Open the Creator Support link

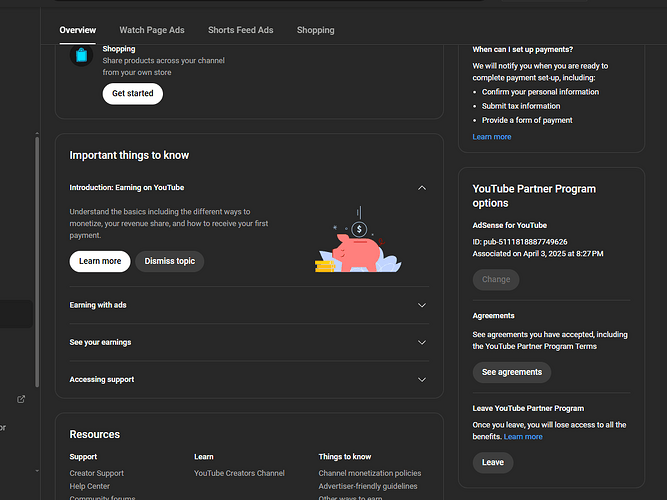[x=97, y=473]
